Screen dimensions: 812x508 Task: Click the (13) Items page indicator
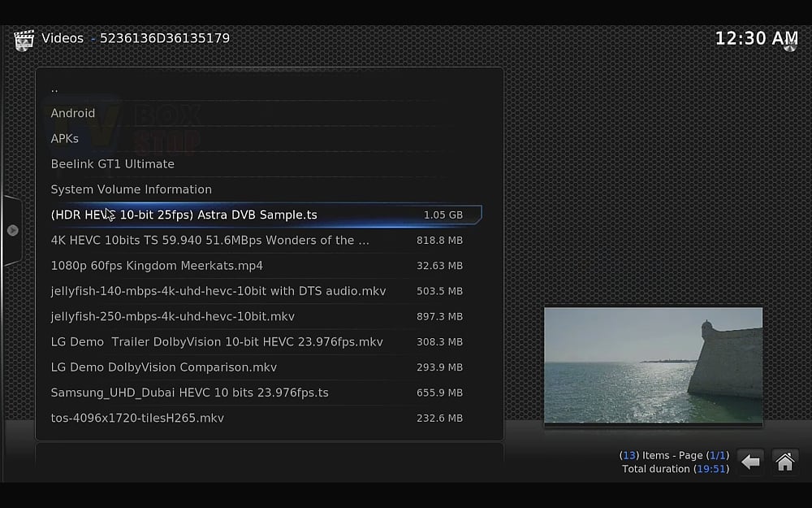tap(674, 455)
